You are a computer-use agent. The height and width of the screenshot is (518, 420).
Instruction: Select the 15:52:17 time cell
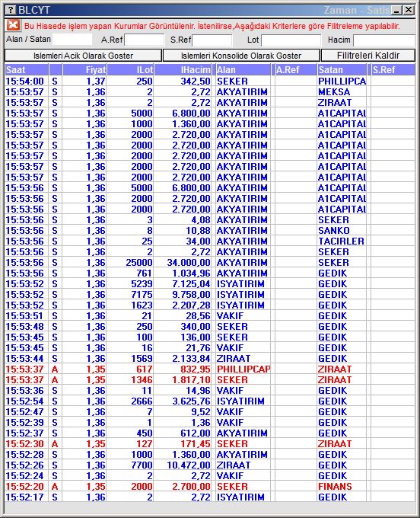click(25, 497)
